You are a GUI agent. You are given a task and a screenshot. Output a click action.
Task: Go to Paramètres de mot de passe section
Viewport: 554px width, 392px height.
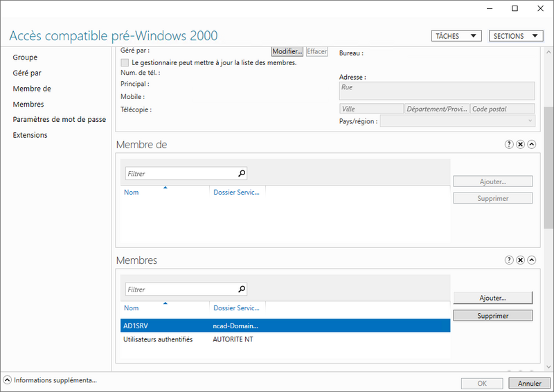[59, 119]
